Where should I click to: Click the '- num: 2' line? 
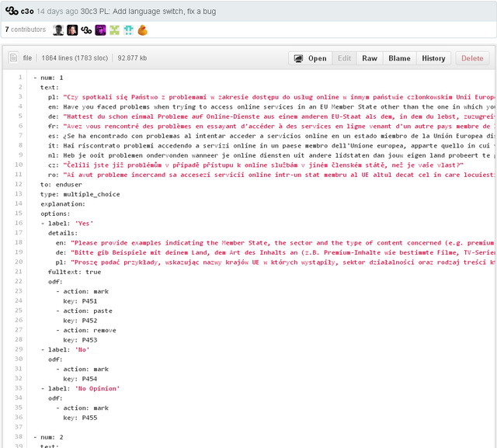[48, 437]
